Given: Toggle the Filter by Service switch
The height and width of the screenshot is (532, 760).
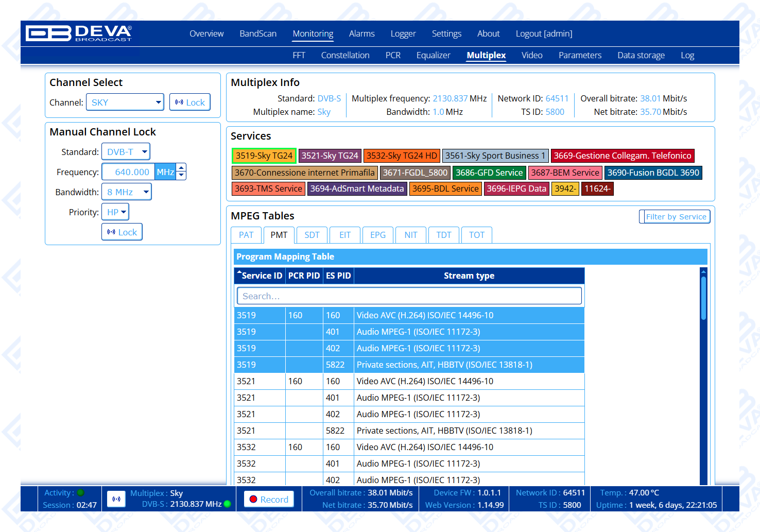Looking at the screenshot, I should click(x=675, y=217).
